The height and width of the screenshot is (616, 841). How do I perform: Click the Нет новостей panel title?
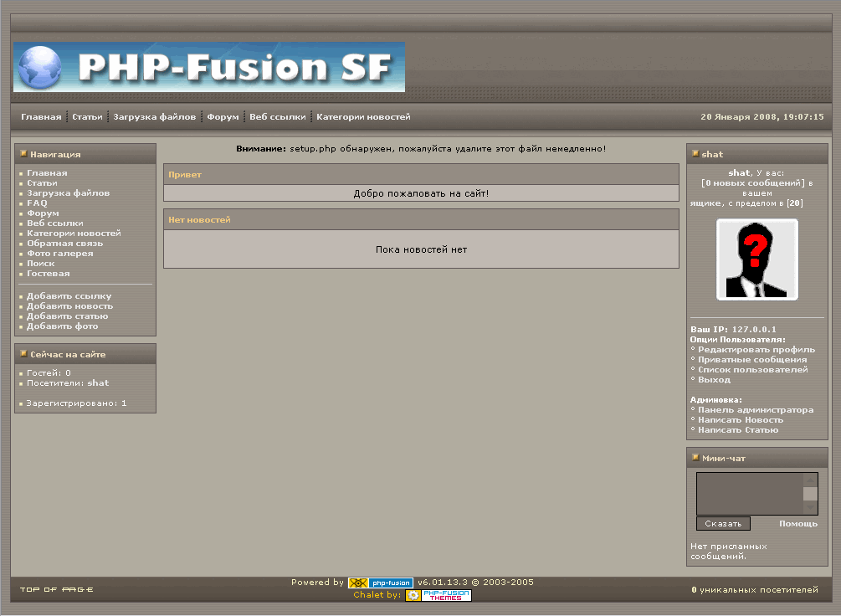[x=199, y=220]
